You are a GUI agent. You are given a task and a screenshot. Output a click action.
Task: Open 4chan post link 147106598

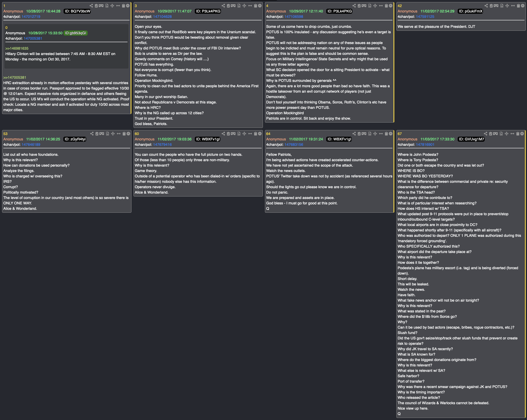pyautogui.click(x=294, y=17)
